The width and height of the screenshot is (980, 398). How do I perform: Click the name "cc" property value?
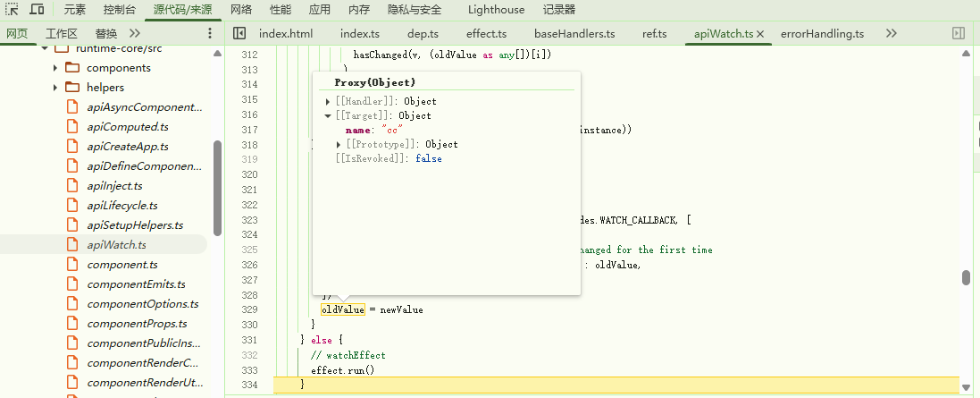point(392,131)
